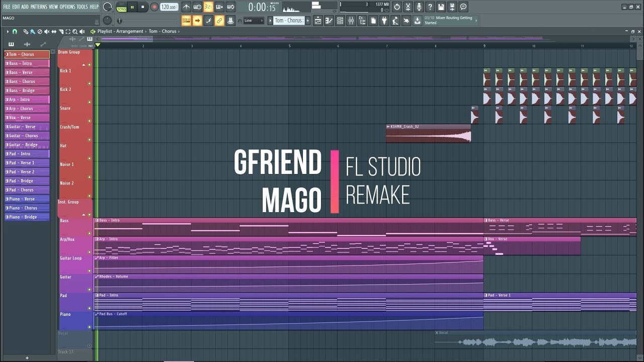Viewport: 644px width, 362px height.
Task: Click the main volume knob
Action: pos(107,7)
